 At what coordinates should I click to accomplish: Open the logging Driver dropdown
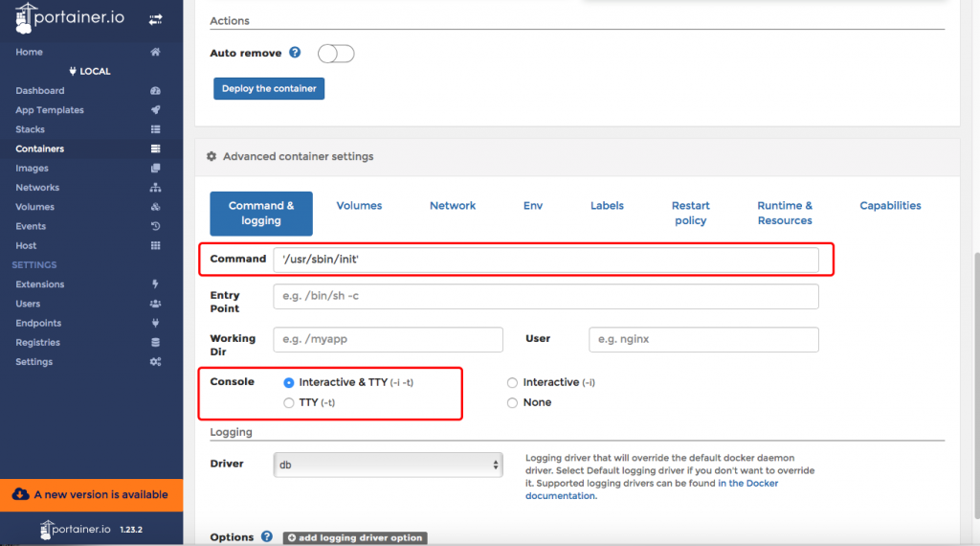click(x=388, y=465)
